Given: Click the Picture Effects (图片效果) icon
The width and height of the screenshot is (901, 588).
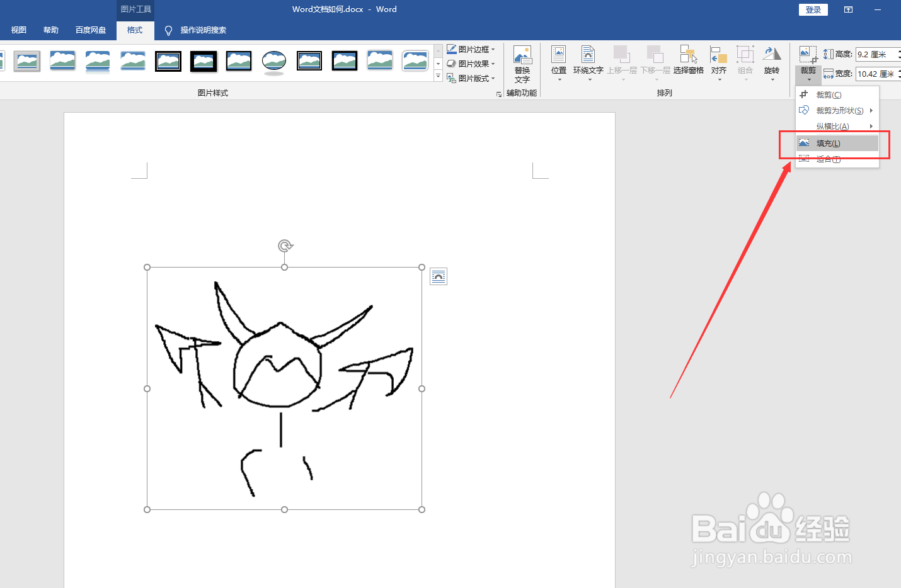Looking at the screenshot, I should tap(451, 64).
